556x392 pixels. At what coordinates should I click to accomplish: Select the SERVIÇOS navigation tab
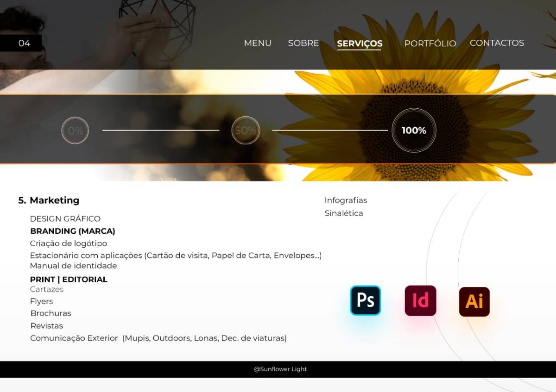(x=360, y=44)
